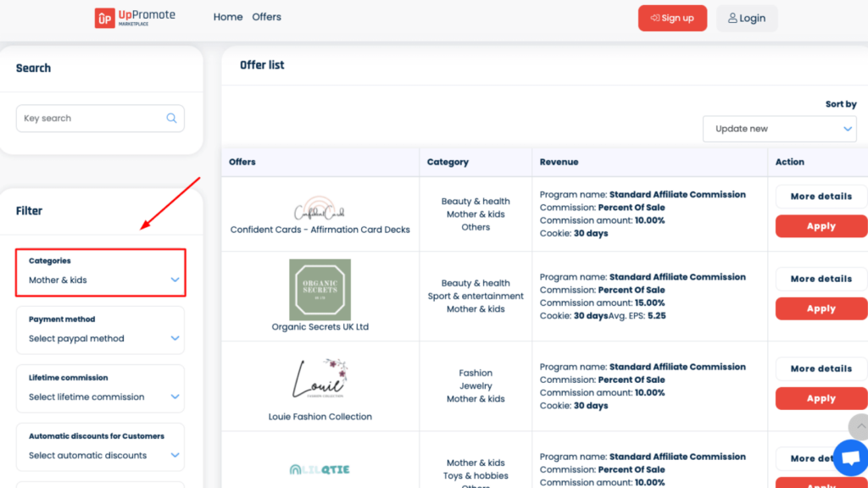Click the Category column header

448,162
